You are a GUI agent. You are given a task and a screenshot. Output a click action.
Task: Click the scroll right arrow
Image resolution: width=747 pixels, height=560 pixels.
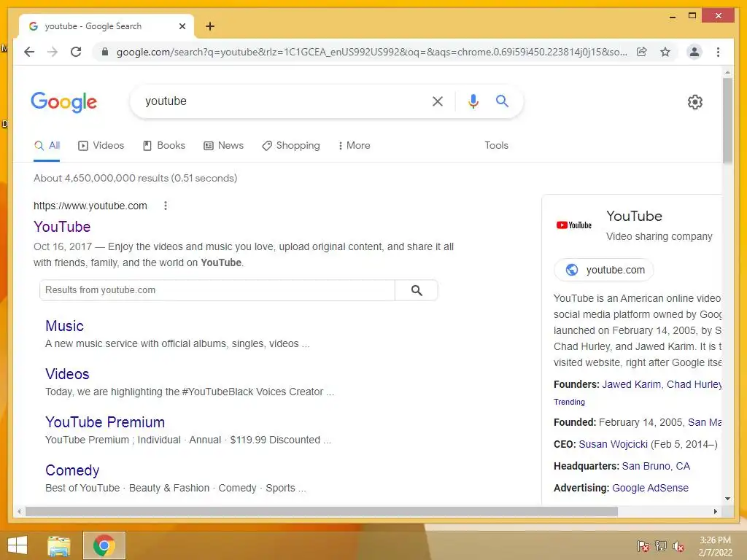715,512
